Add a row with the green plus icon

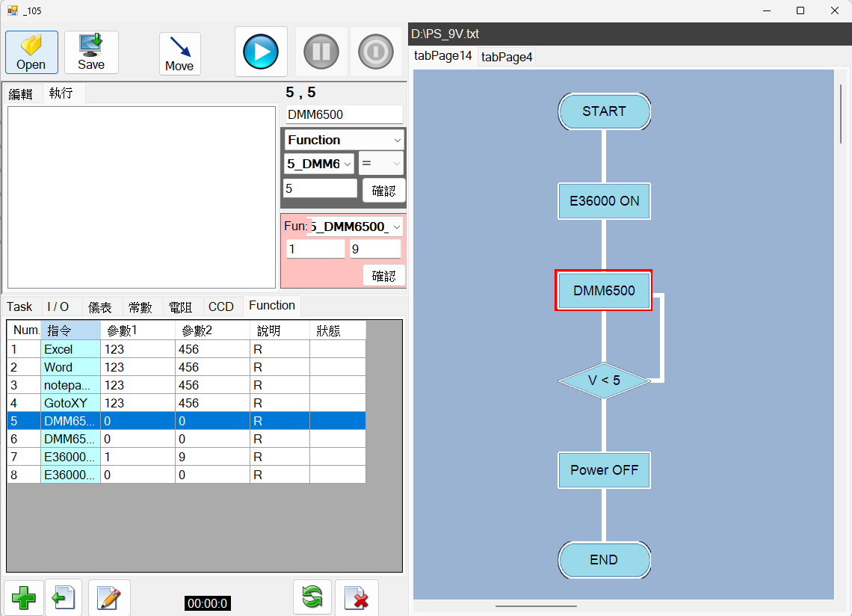tap(23, 597)
